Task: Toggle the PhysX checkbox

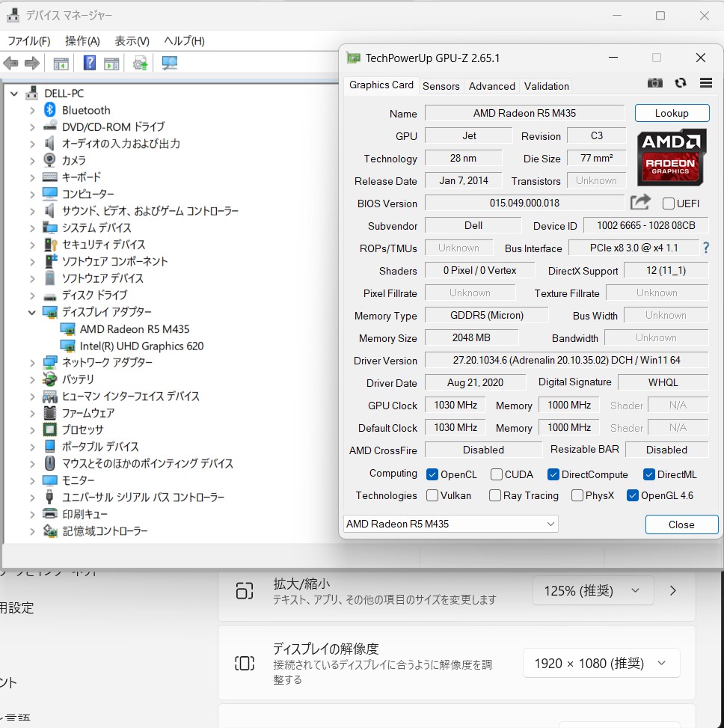Action: pos(577,495)
